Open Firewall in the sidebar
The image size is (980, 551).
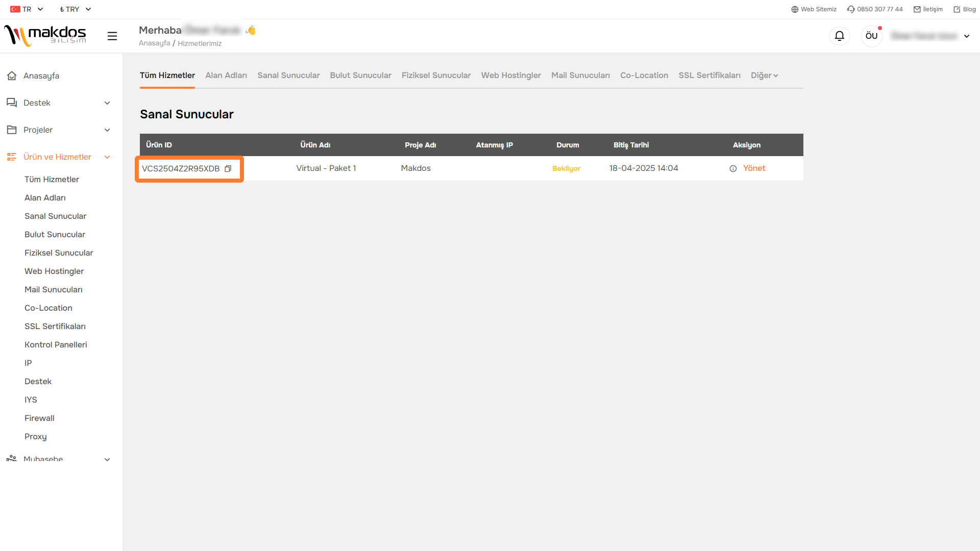pyautogui.click(x=39, y=418)
